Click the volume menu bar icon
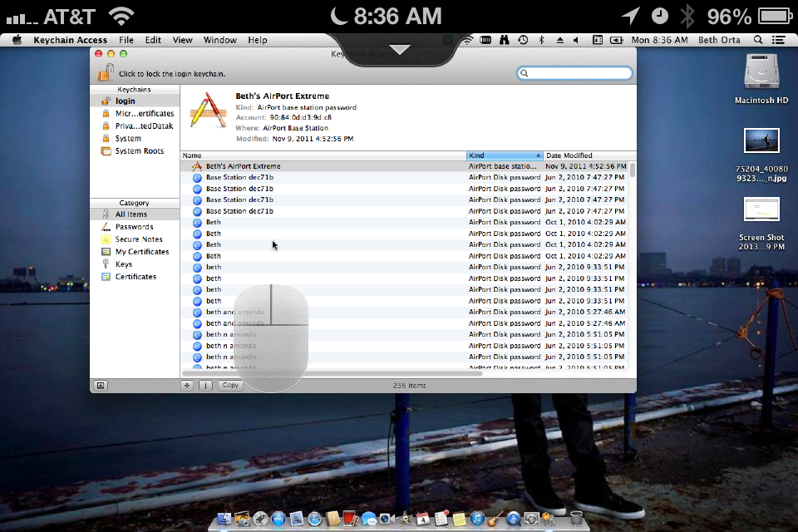This screenshot has width=798, height=532. (575, 40)
